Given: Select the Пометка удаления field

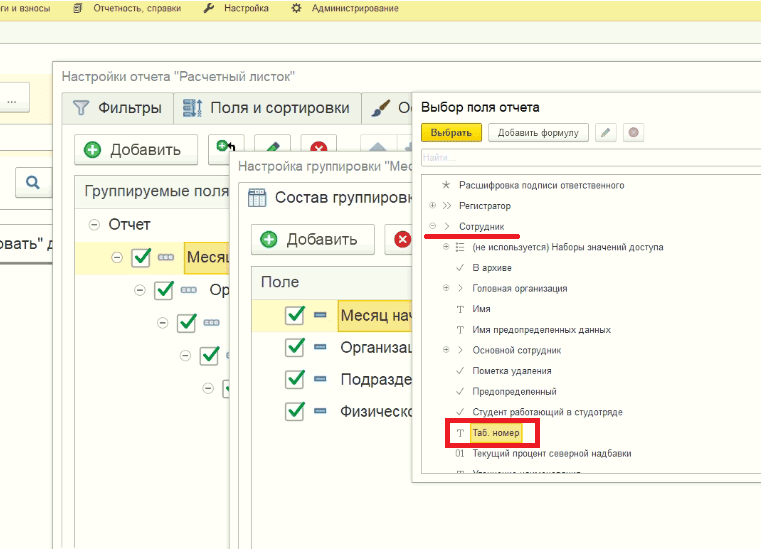Looking at the screenshot, I should pyautogui.click(x=512, y=371).
